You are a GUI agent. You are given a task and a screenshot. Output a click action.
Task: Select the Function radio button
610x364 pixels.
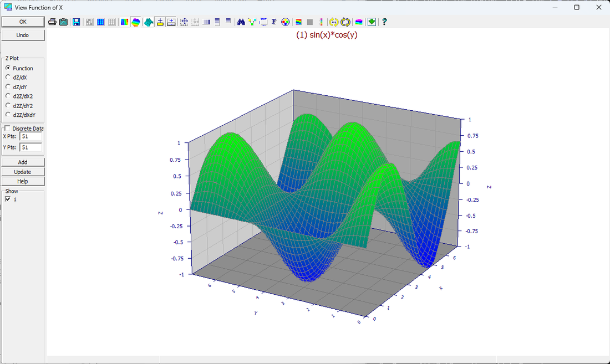[x=8, y=68]
